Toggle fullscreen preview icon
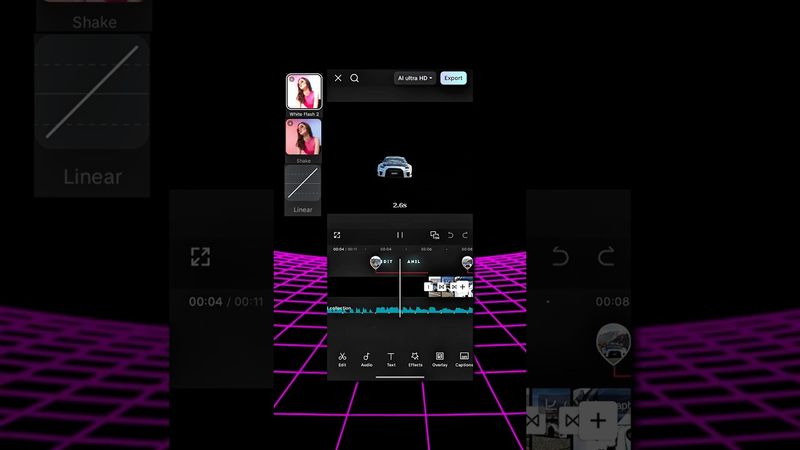 click(337, 235)
